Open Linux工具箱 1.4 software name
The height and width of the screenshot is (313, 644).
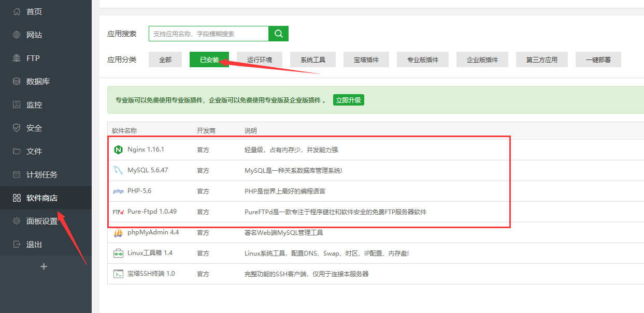pos(150,253)
